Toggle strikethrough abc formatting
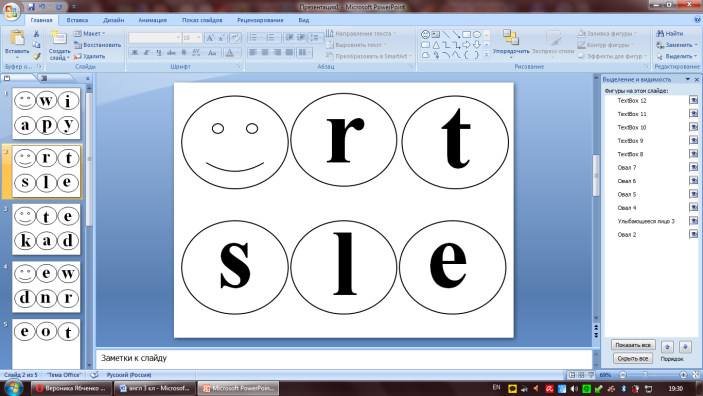Viewport: 703px width, 396px height. coord(171,53)
